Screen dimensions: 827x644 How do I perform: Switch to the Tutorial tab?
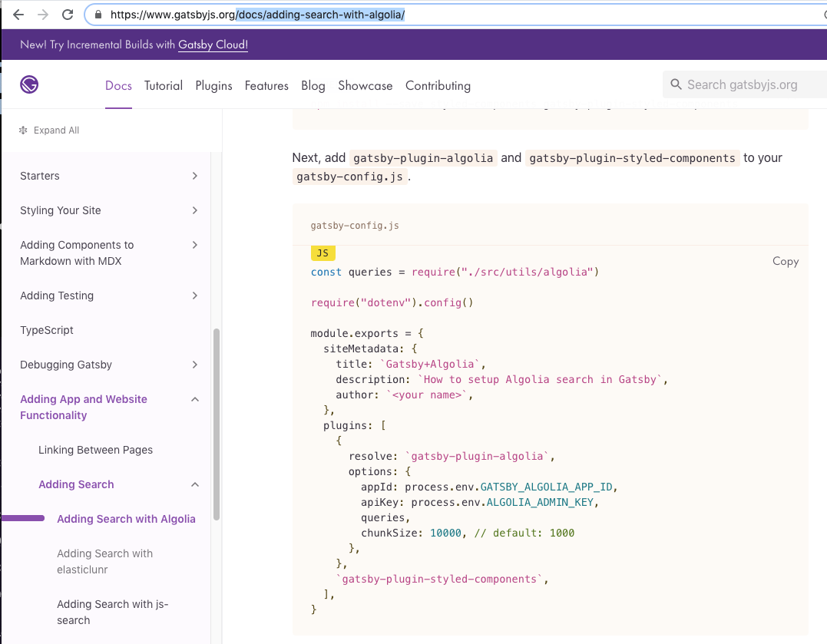coord(163,86)
